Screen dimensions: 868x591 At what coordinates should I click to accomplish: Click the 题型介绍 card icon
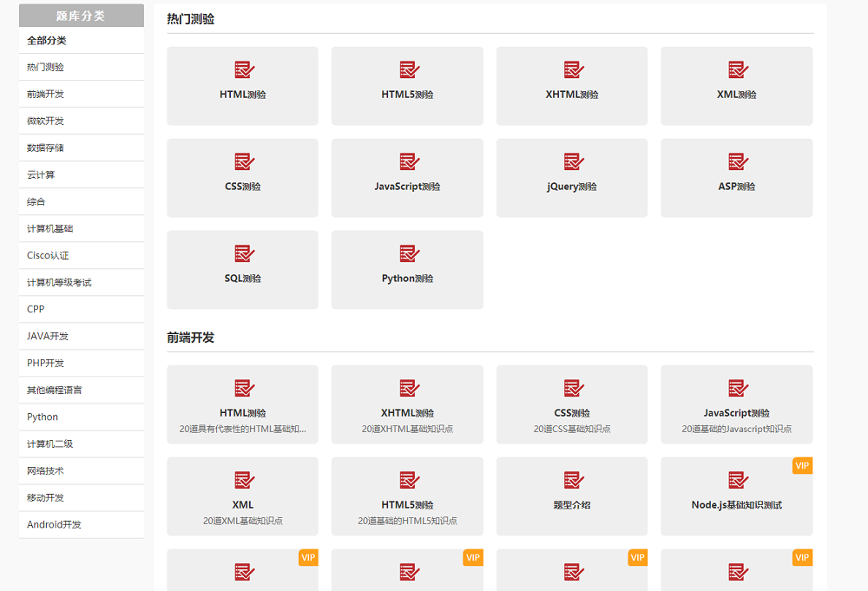[573, 480]
